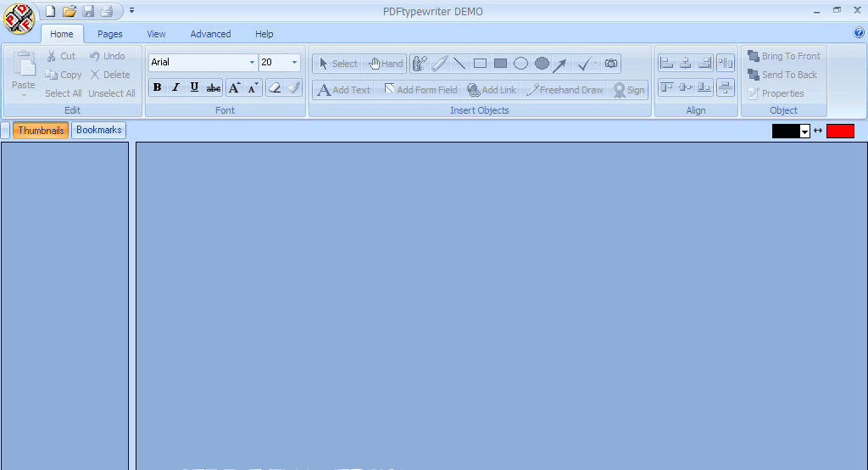Select the arrow drawing tool
The image size is (868, 470).
(x=559, y=64)
